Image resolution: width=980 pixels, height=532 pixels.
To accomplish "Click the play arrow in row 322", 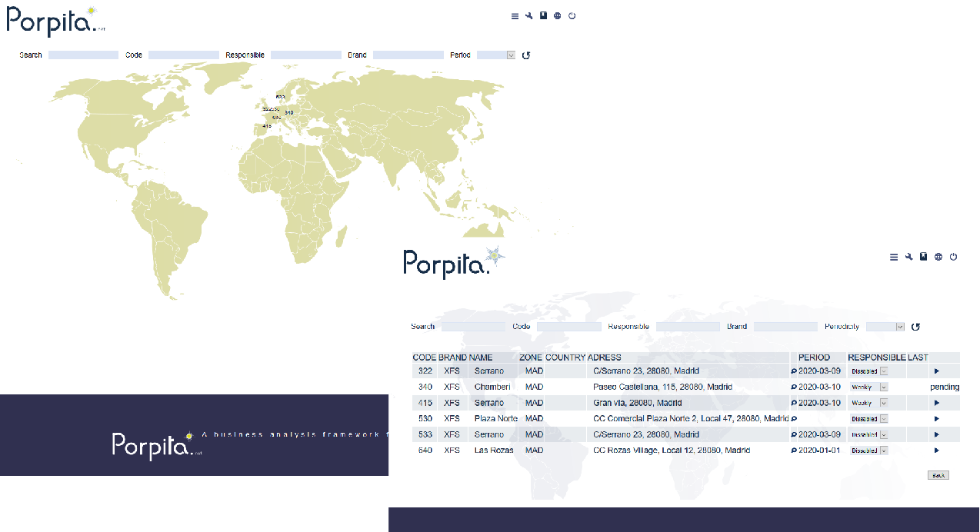I will [936, 371].
